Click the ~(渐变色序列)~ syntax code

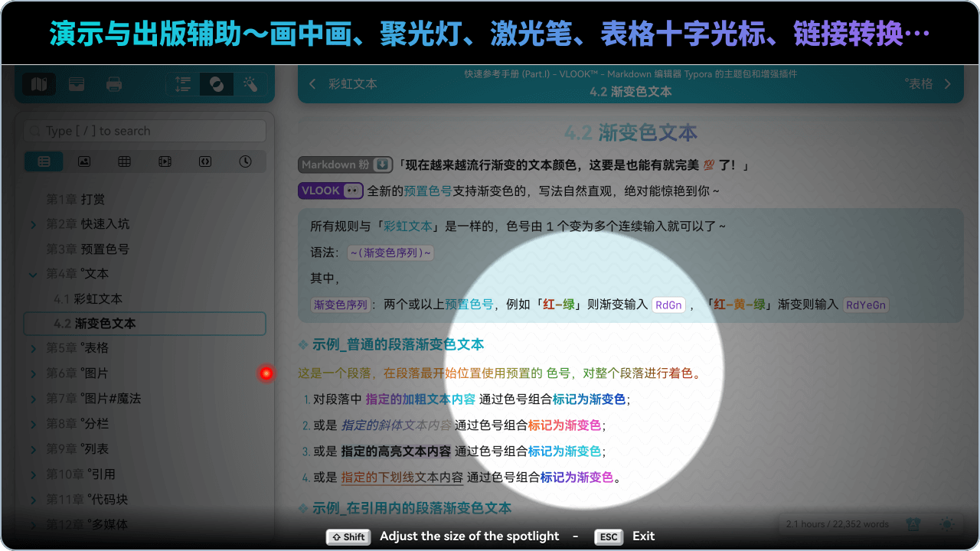click(x=390, y=253)
